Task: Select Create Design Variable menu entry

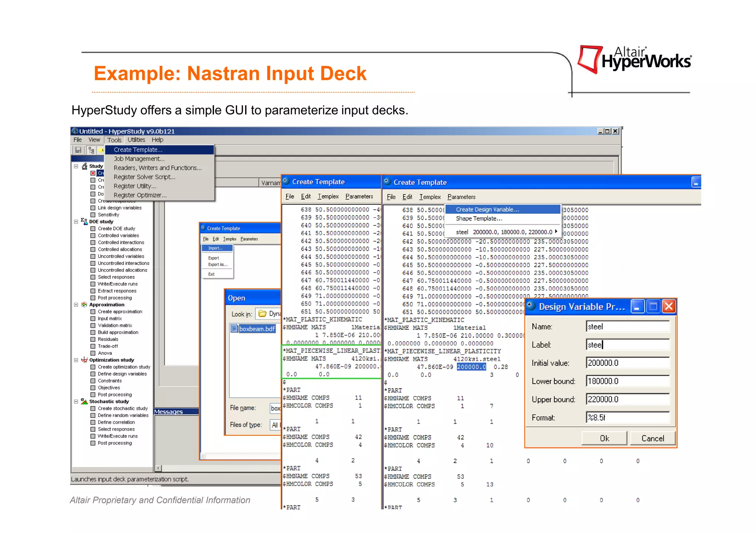Action: (503, 209)
